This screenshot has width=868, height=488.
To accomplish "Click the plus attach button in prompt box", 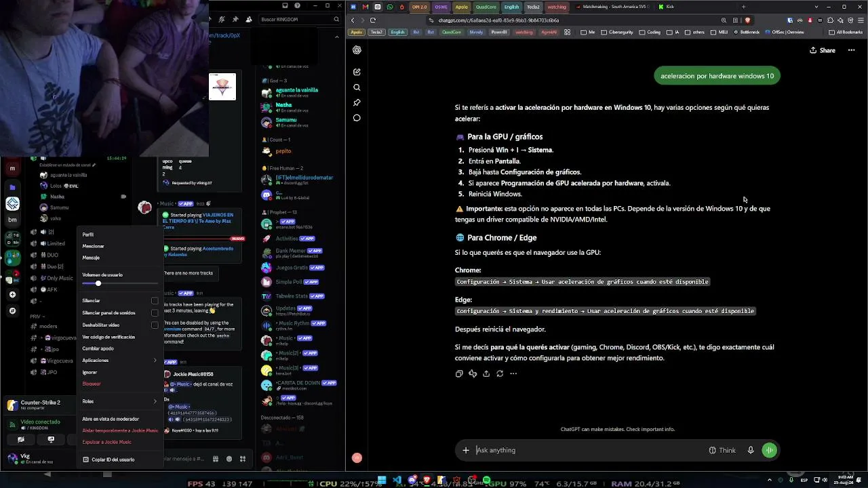I will [x=466, y=450].
